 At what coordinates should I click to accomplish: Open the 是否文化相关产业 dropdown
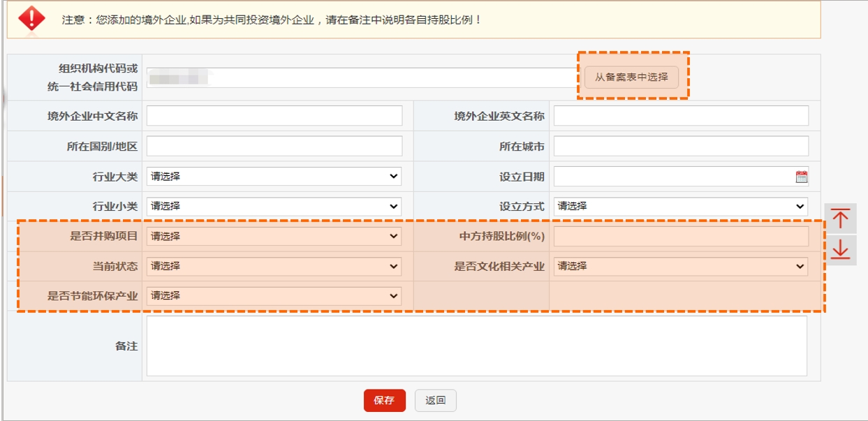tap(681, 267)
